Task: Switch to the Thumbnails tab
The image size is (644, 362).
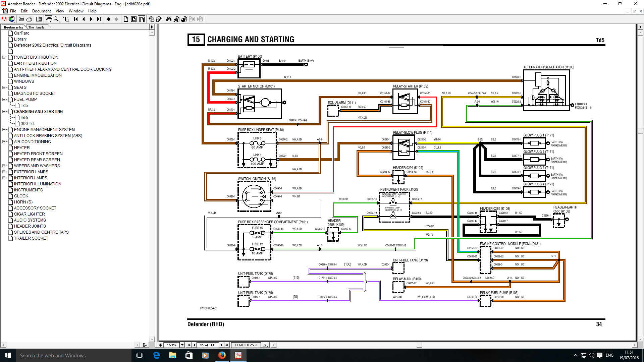Action: pyautogui.click(x=36, y=27)
